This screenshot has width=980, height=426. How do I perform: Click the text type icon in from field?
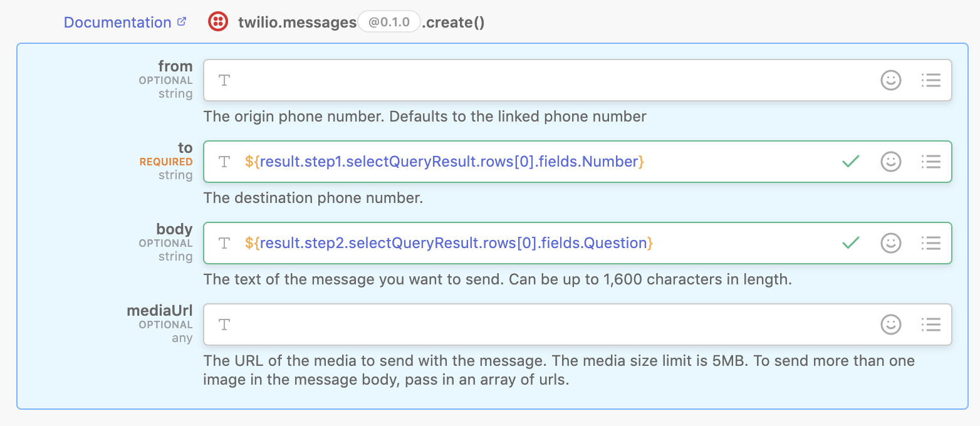(x=224, y=80)
